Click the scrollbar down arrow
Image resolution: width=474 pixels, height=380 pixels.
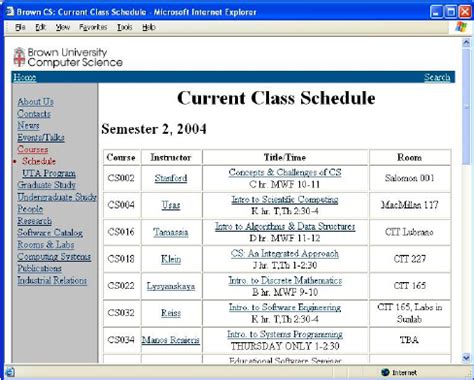tap(466, 358)
